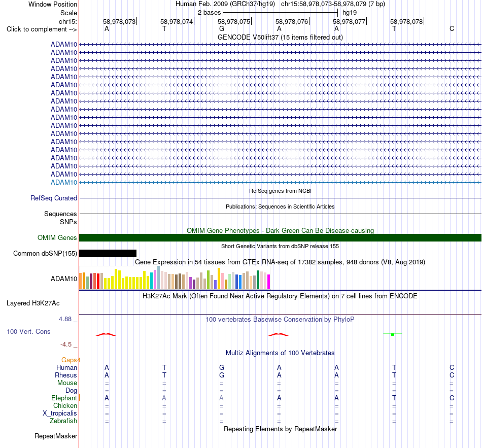Image resolution: width=482 pixels, height=448 pixels.
Task: Click the 100 Vert. Cons track label
Action: (28, 331)
